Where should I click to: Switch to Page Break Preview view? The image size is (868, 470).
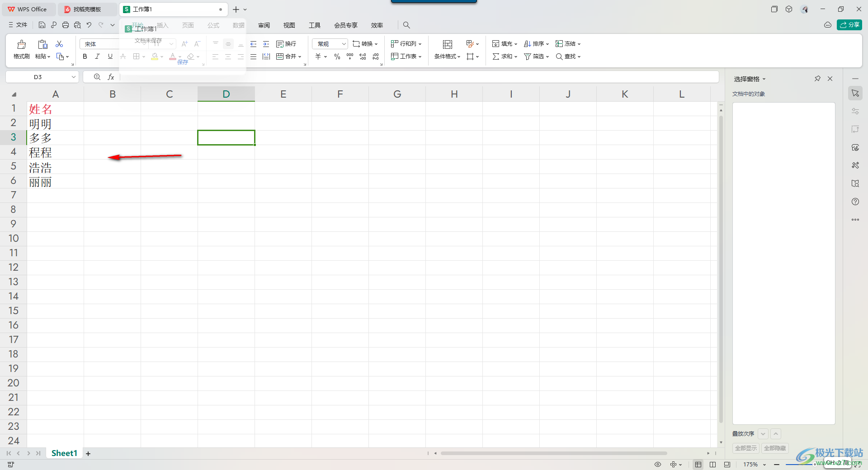pyautogui.click(x=713, y=465)
